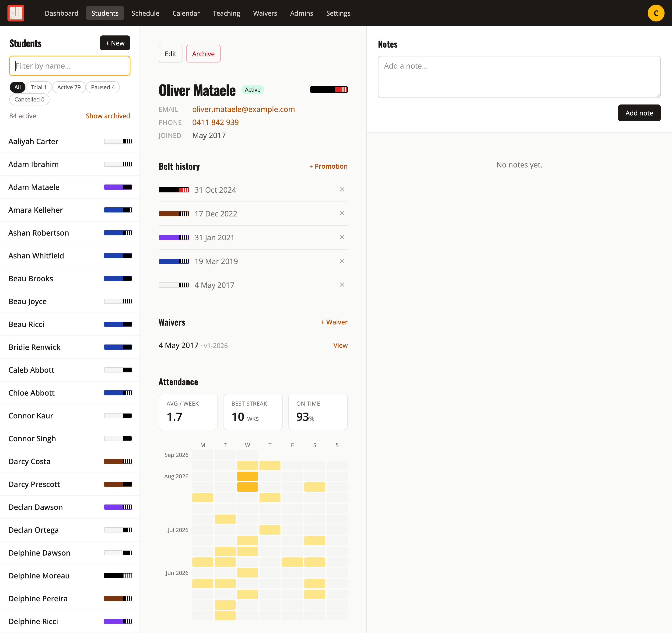Select Delphine Moreau in the student list

pos(70,576)
